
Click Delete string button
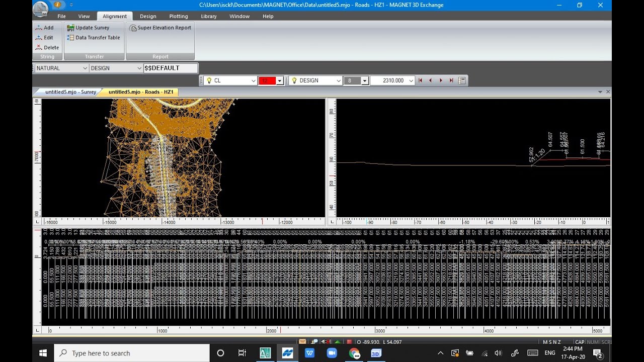(47, 48)
